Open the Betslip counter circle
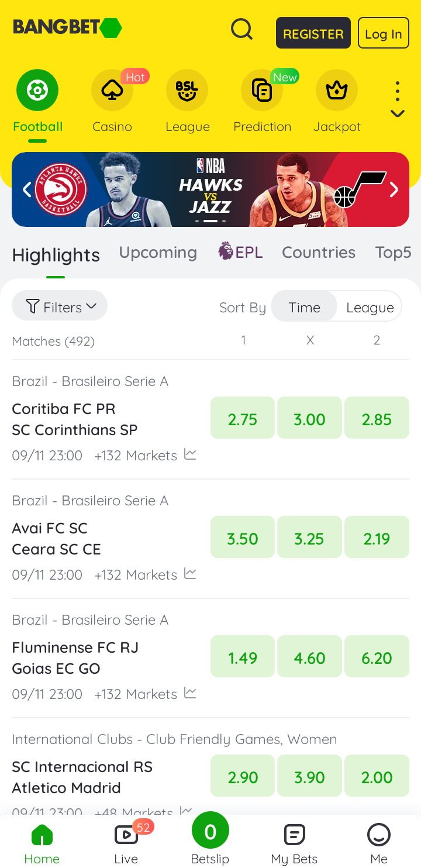The width and height of the screenshot is (421, 868). (210, 831)
